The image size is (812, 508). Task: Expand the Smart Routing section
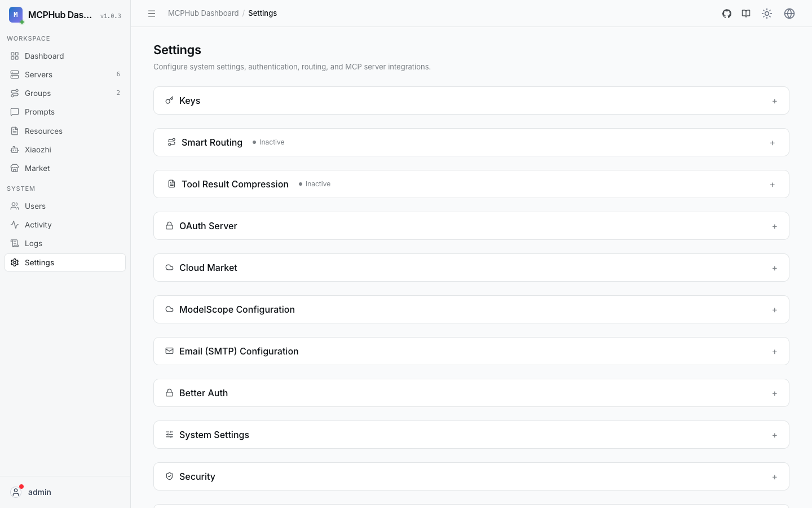click(471, 142)
